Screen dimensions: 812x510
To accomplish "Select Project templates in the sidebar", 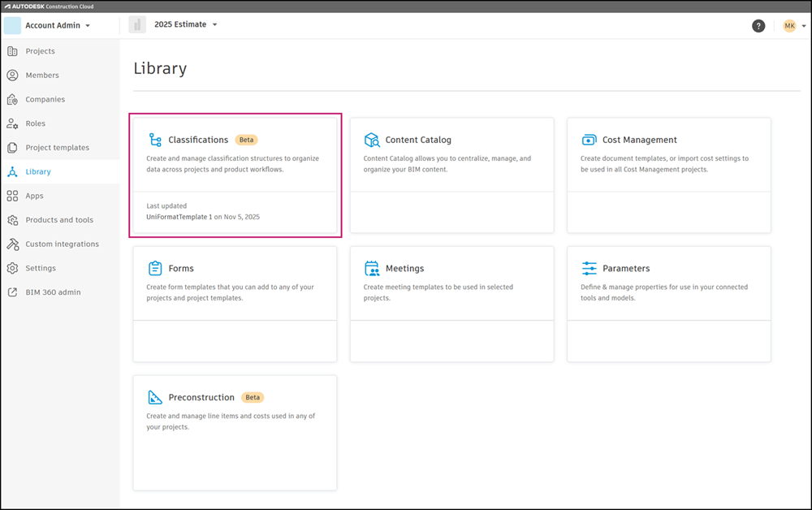I will coord(58,148).
